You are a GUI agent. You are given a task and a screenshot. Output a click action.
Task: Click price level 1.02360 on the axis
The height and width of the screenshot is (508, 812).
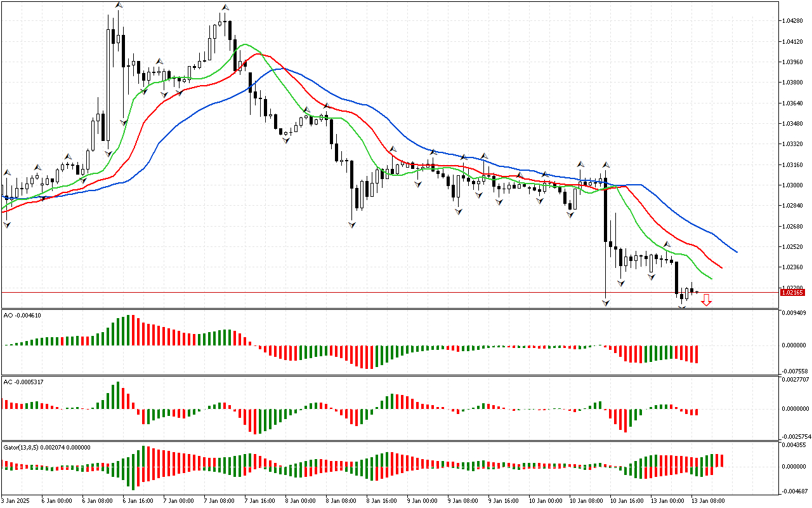794,267
